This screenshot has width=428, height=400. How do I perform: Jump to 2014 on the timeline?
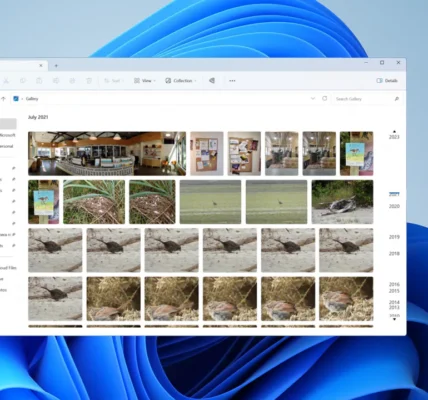[394, 302]
